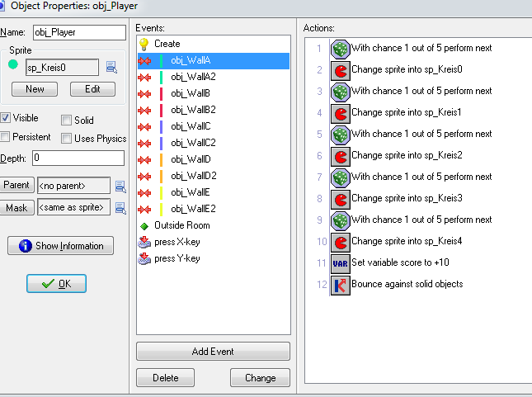Click the collision icon beside obj_WallB
This screenshot has height=397, width=532.
click(144, 93)
